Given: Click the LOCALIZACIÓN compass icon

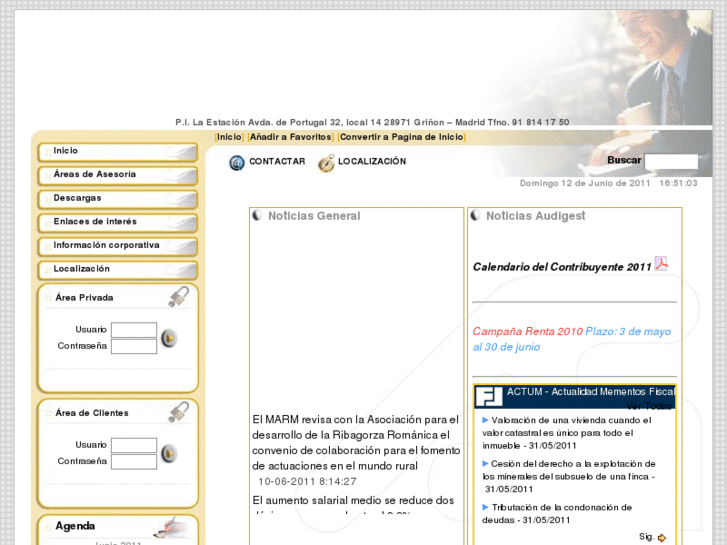Looking at the screenshot, I should click(x=326, y=163).
